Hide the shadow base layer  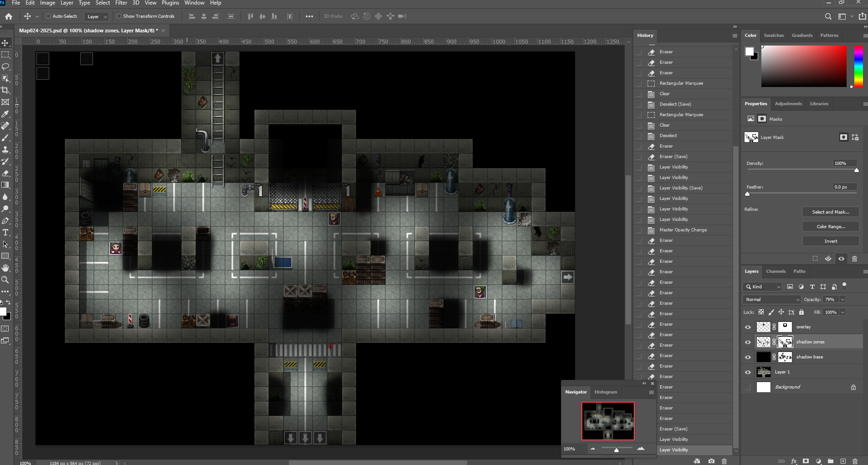[x=748, y=357]
